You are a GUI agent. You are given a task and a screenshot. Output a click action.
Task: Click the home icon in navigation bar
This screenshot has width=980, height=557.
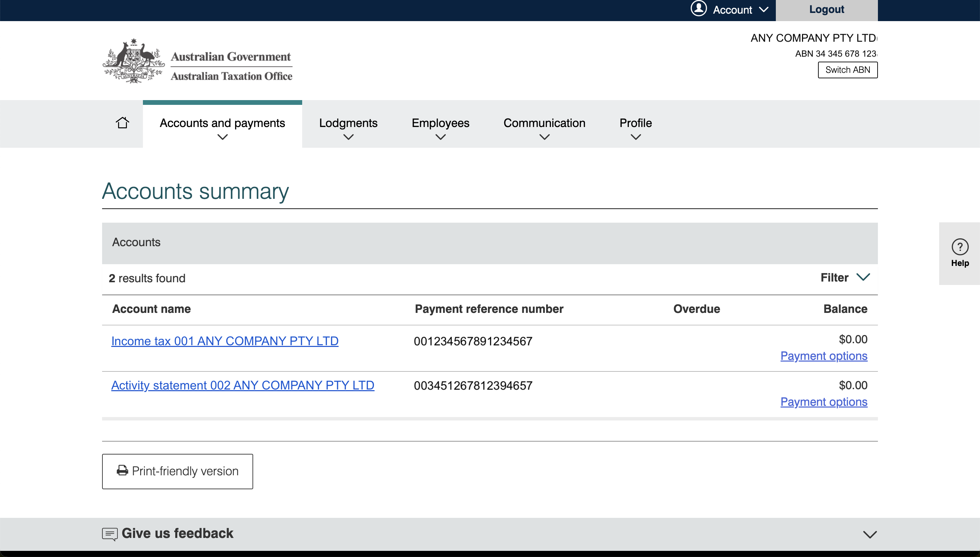[x=122, y=123]
